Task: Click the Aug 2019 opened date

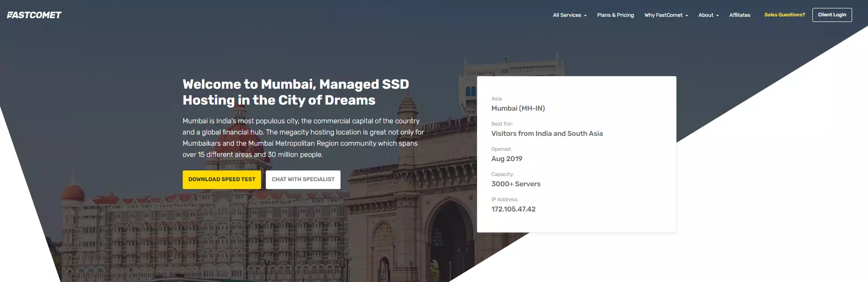Action: (507, 159)
